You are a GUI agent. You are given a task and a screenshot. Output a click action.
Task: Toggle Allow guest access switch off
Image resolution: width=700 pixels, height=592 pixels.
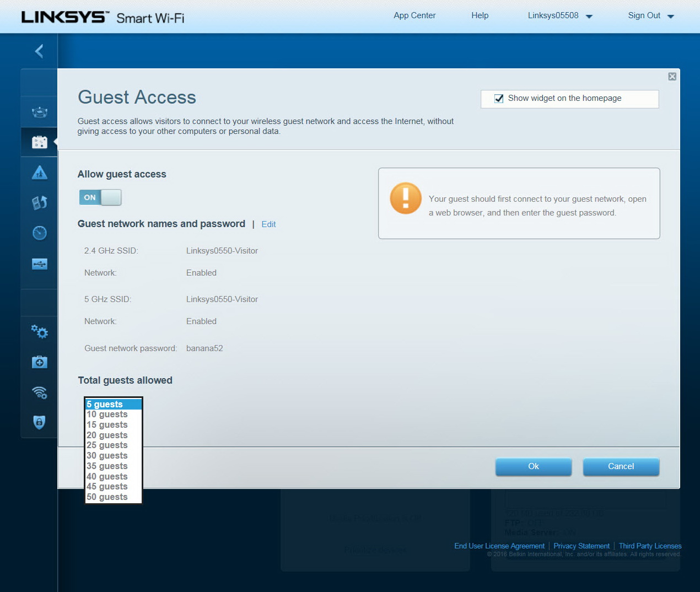[x=100, y=197]
